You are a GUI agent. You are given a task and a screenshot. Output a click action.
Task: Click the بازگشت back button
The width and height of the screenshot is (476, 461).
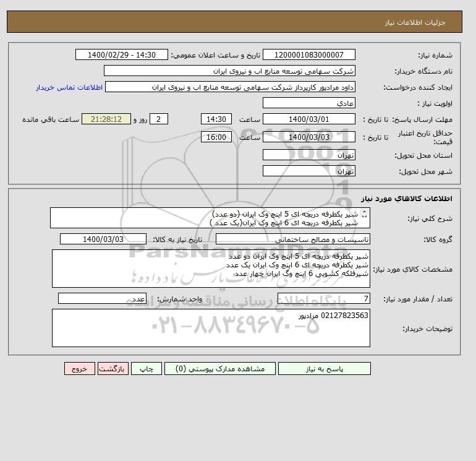pos(113,369)
